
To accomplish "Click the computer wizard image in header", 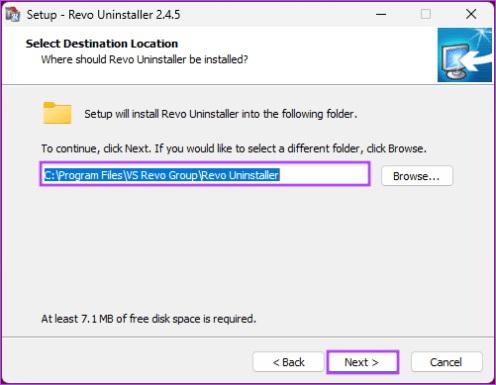I will pyautogui.click(x=465, y=55).
